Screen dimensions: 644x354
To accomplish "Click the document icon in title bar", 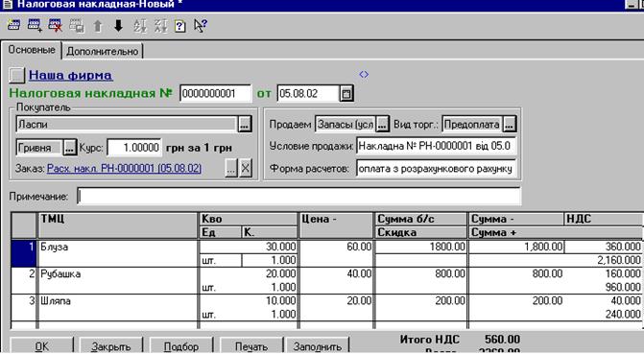I will [x=7, y=4].
